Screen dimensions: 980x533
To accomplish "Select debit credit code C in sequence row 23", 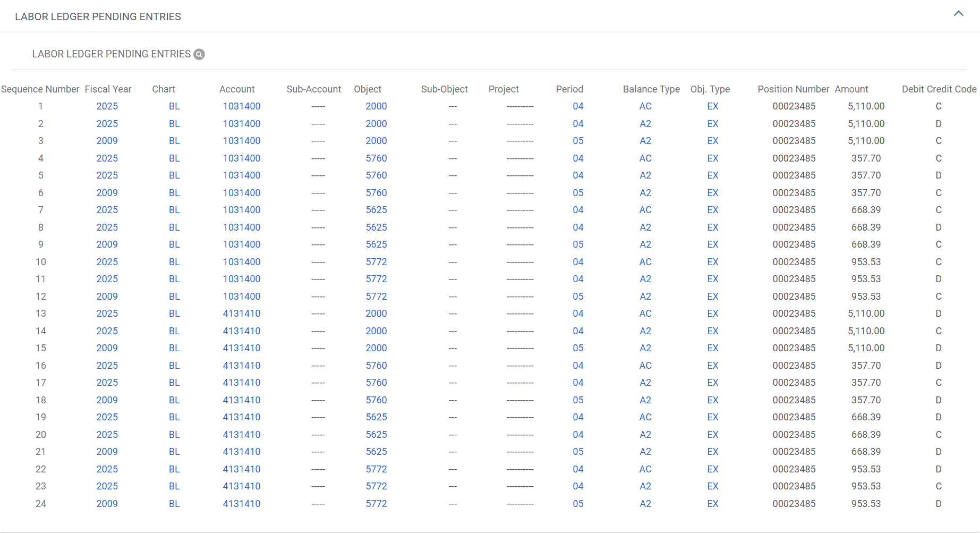I will point(939,486).
